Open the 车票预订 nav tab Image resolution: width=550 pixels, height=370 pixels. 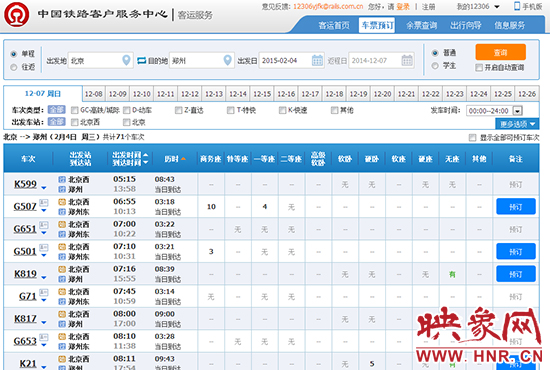377,25
